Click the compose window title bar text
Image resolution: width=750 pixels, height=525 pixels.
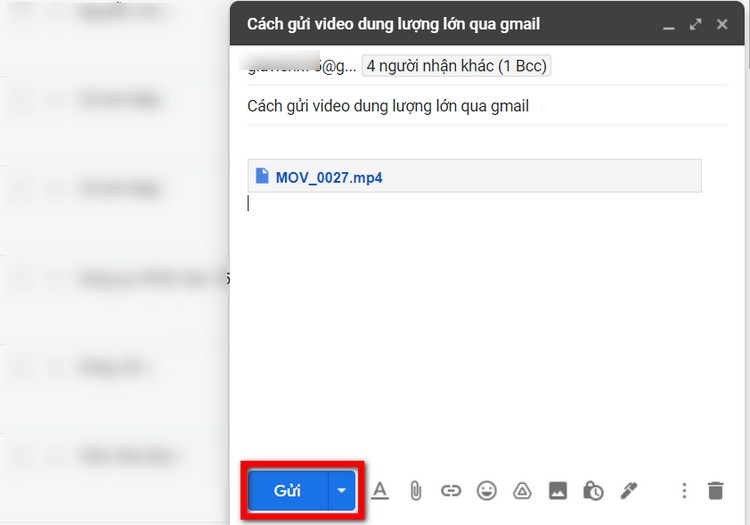pyautogui.click(x=393, y=24)
